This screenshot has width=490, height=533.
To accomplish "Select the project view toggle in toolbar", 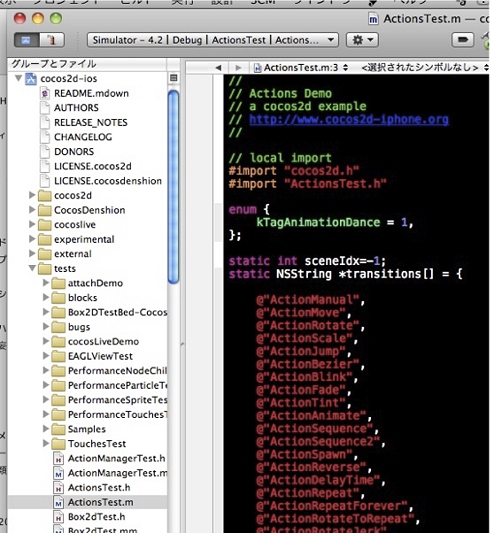I will point(27,40).
